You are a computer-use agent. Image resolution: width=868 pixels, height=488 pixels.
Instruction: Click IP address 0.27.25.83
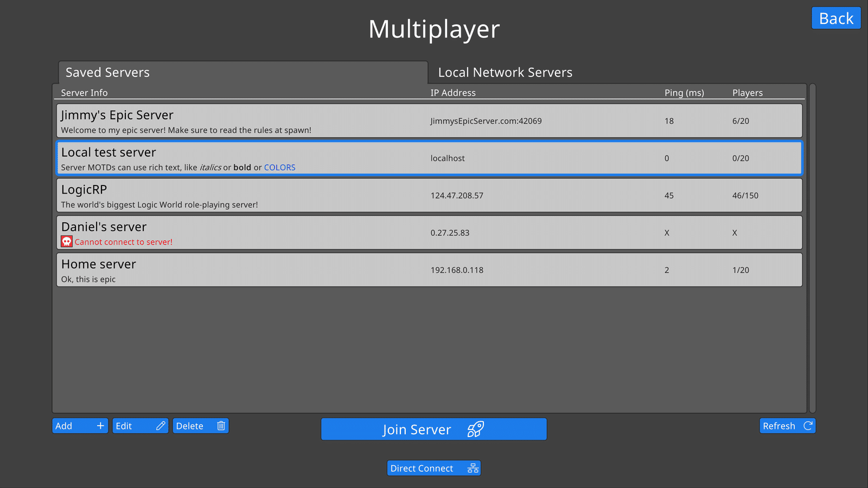pos(450,233)
